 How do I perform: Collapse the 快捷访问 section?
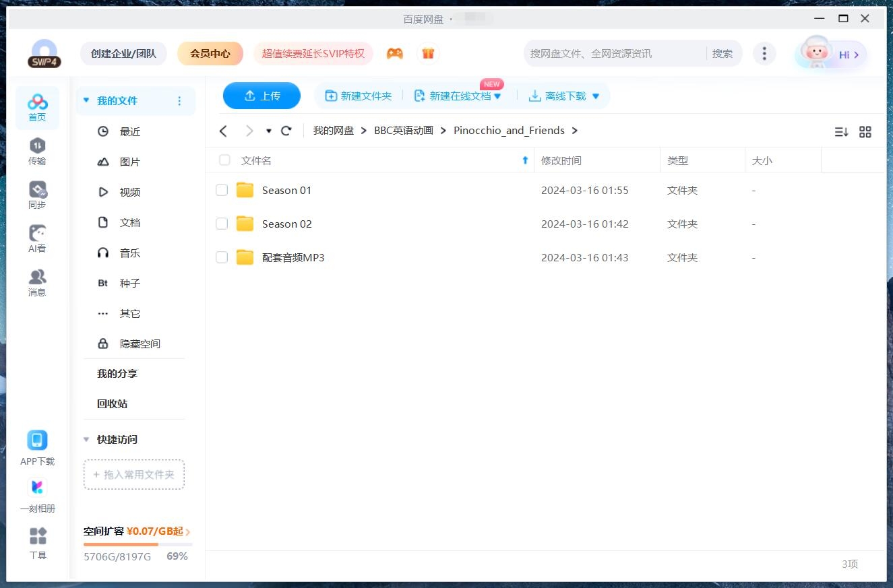click(86, 439)
